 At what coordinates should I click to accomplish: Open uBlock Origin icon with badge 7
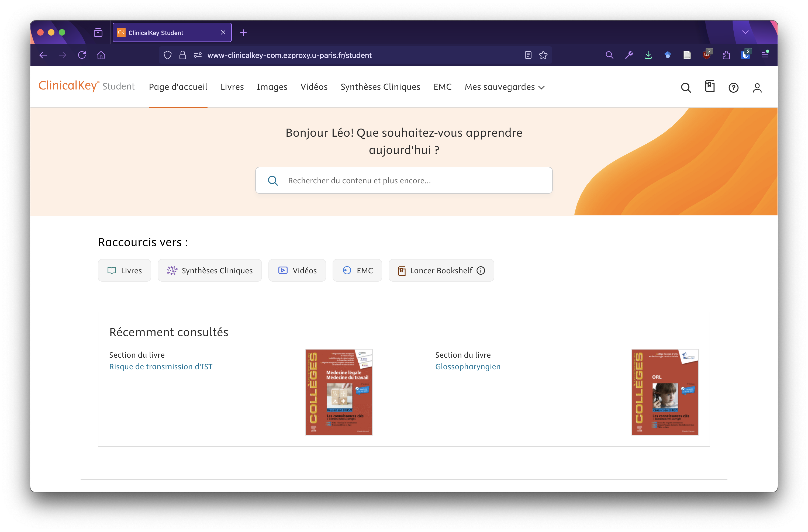click(x=707, y=54)
